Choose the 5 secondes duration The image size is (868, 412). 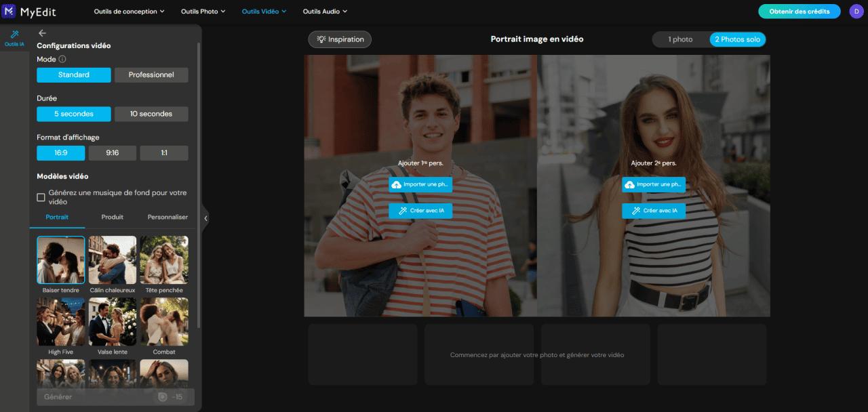[x=74, y=114]
